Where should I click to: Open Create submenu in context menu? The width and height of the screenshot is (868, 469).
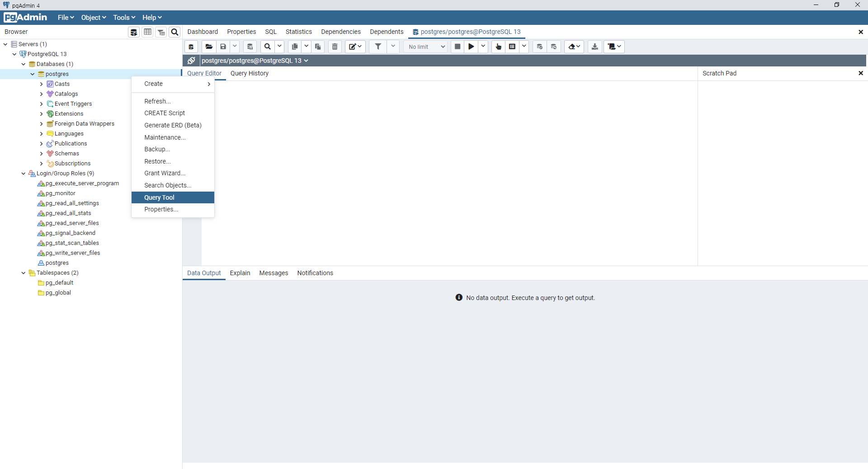point(173,84)
